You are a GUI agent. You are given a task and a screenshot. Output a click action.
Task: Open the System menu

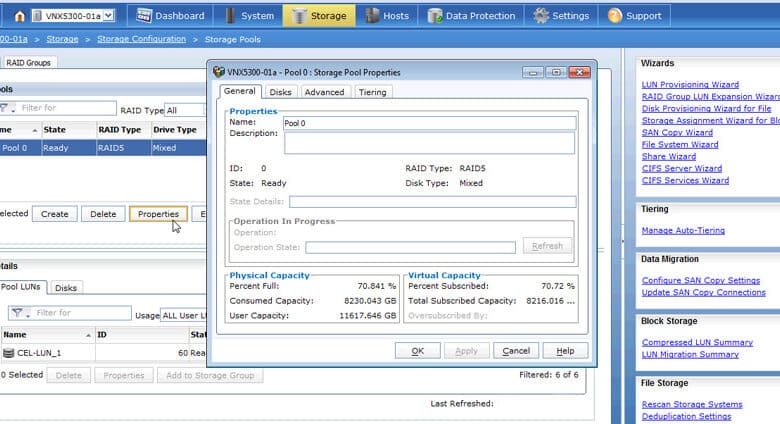(x=249, y=16)
